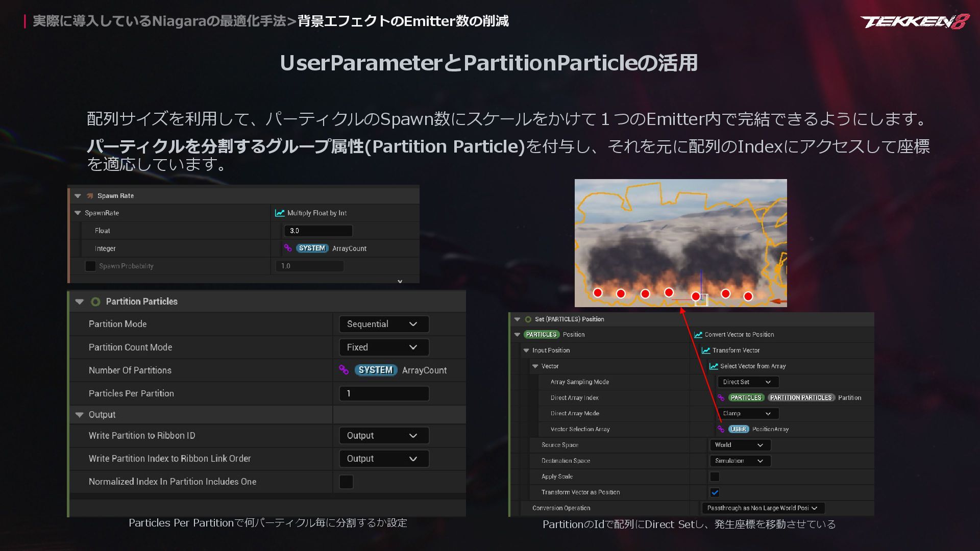
Task: Toggle Normalized Index In Partition Includes One
Action: [346, 482]
